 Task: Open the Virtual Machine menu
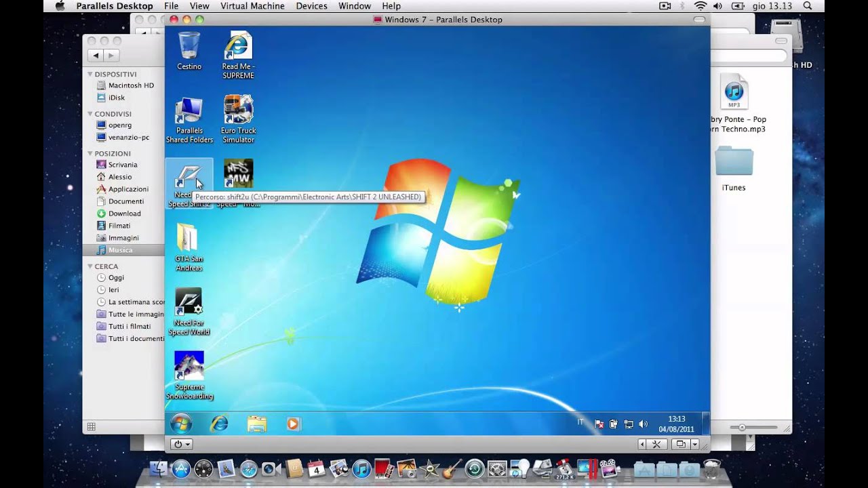click(254, 6)
